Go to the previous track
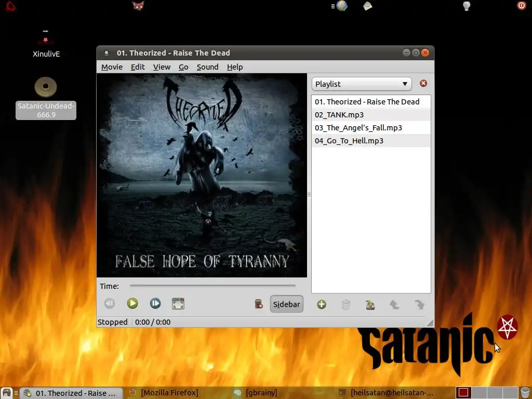532x399 pixels. point(110,303)
